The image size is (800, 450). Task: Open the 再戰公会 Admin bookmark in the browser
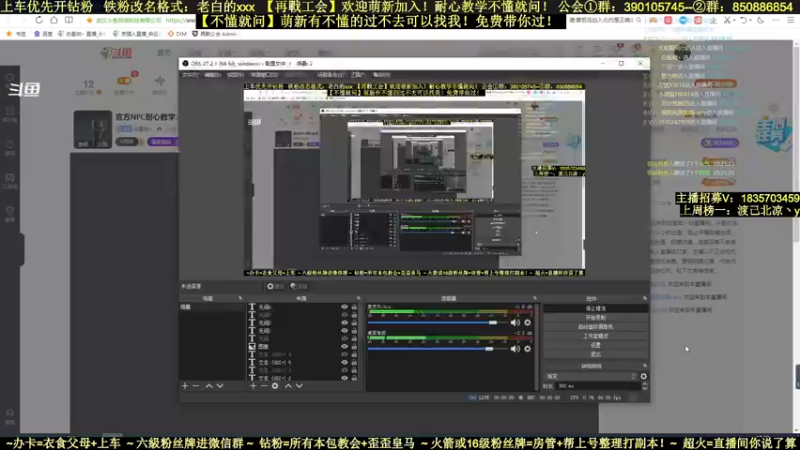215,34
